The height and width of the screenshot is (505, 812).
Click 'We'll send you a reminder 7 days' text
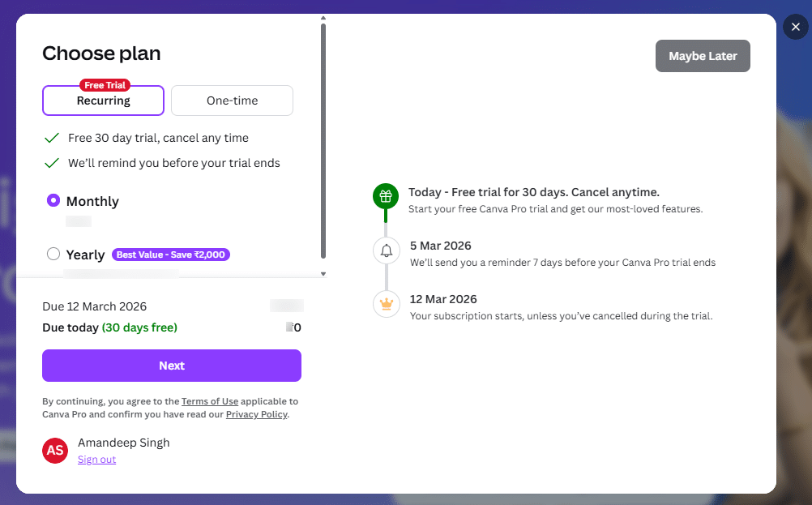click(563, 263)
